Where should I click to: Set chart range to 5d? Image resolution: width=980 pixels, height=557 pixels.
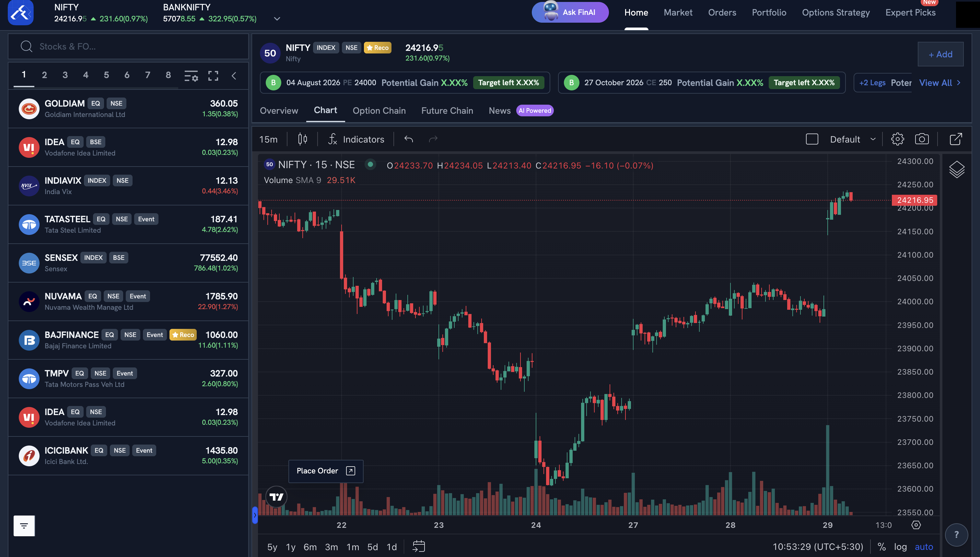coord(373,547)
